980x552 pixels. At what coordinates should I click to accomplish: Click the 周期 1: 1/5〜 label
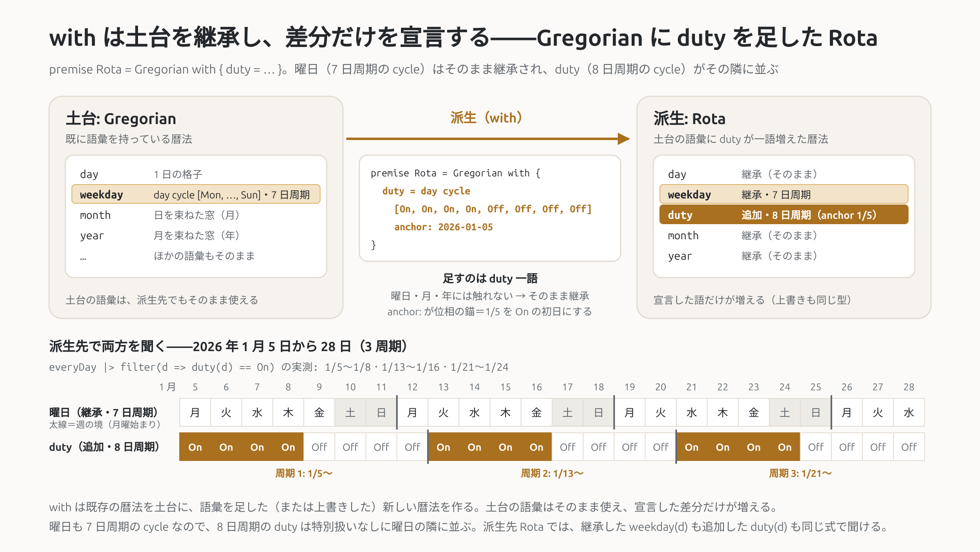coord(304,473)
